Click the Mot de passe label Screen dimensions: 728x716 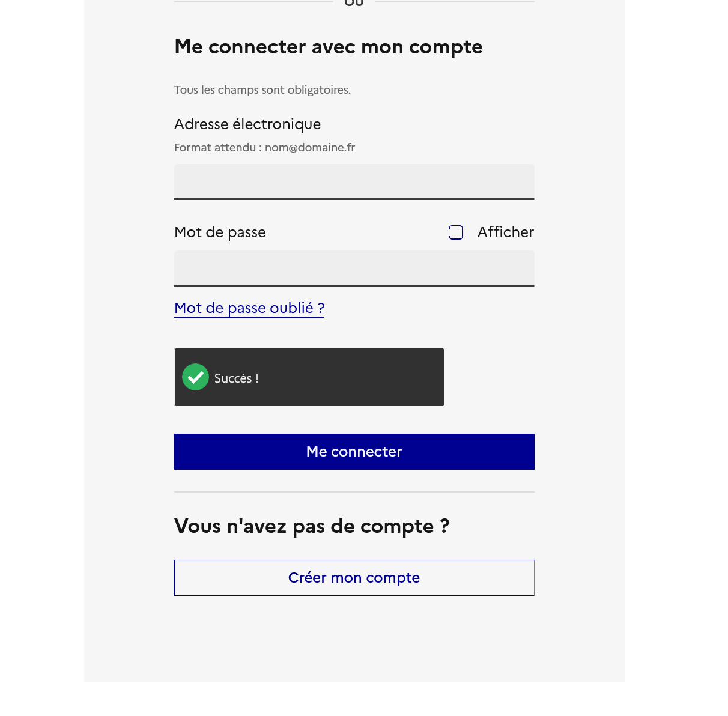[x=220, y=232]
